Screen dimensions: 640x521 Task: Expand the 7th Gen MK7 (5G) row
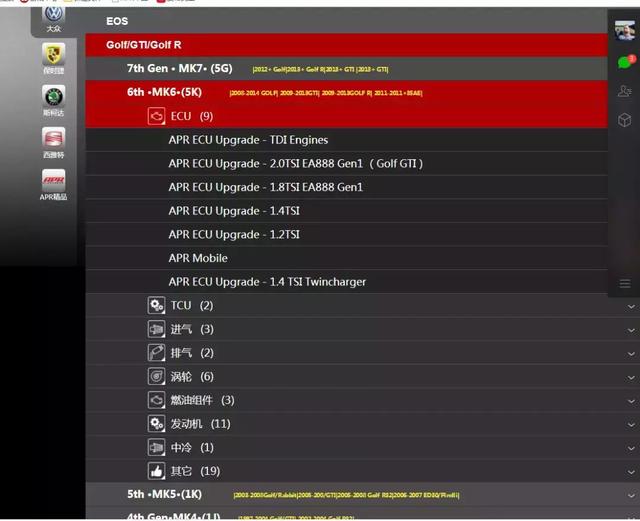(x=179, y=69)
